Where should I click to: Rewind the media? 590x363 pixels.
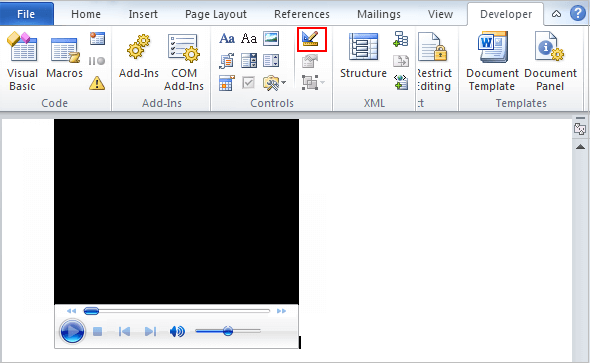click(x=71, y=311)
